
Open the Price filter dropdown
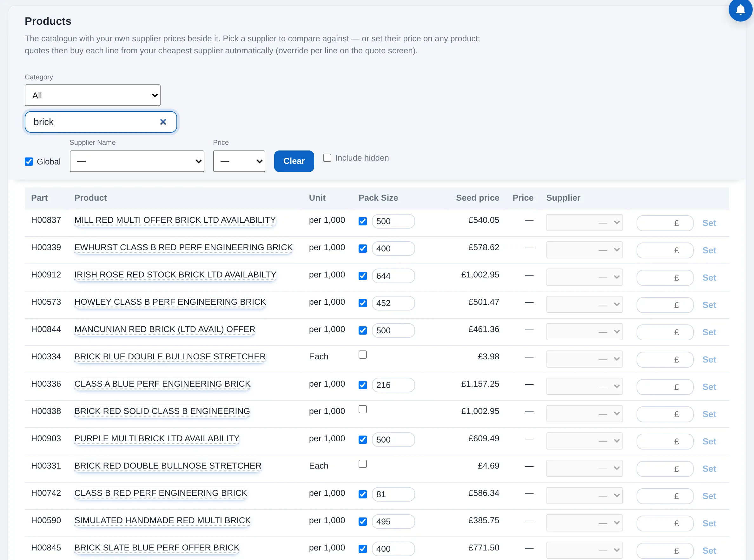tap(239, 161)
